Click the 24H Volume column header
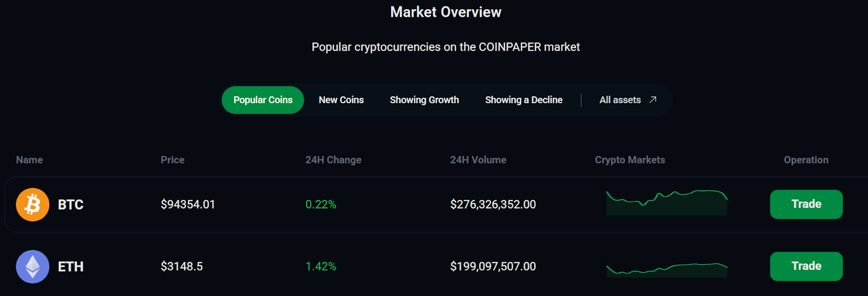The width and height of the screenshot is (868, 296). click(478, 160)
